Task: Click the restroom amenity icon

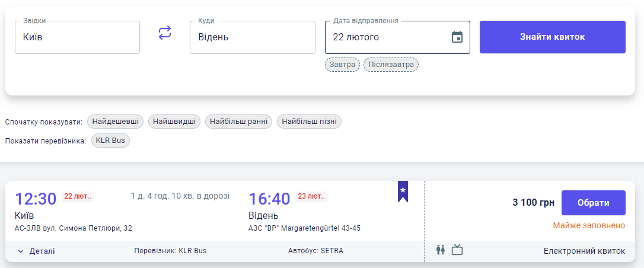Action: (441, 250)
